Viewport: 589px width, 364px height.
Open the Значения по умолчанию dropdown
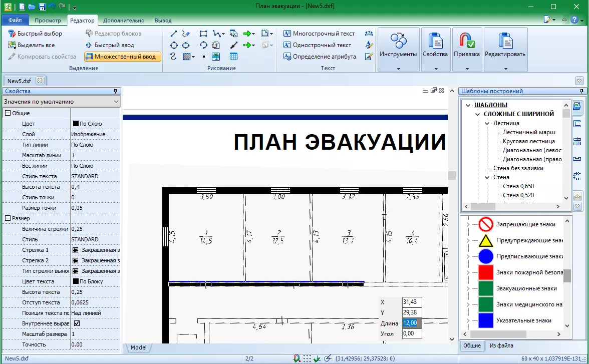115,101
